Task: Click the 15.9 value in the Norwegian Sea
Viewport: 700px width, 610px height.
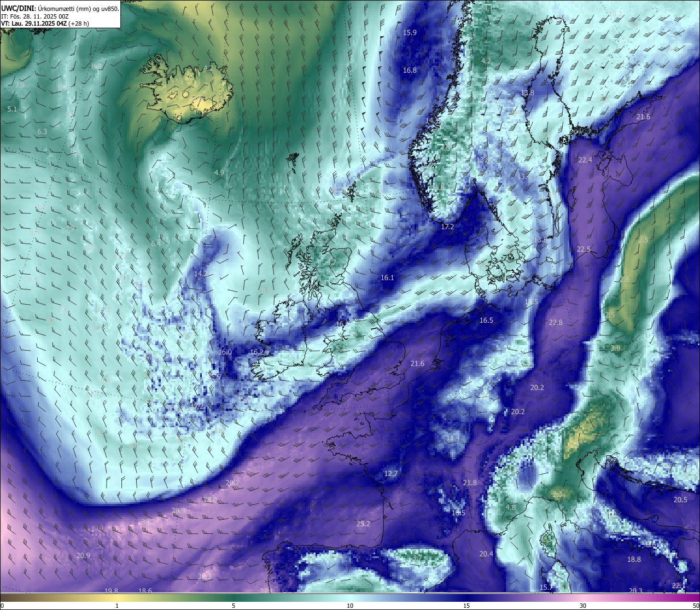Action: point(410,32)
